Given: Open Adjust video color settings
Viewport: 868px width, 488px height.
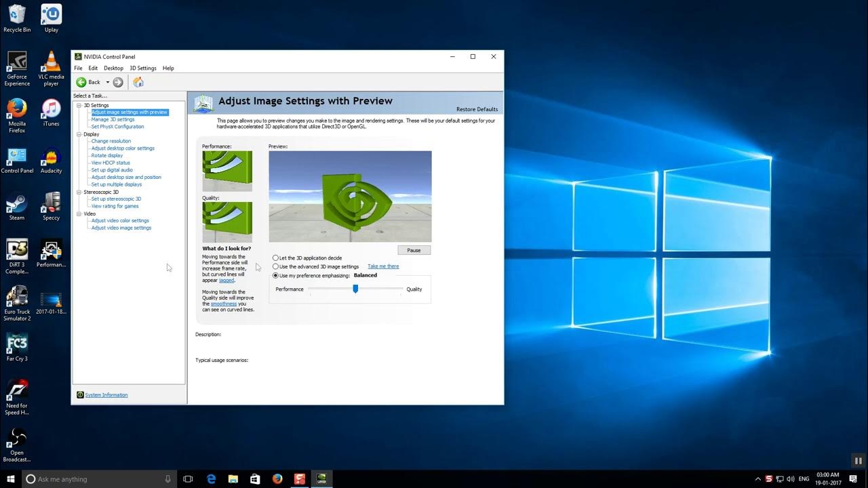Looking at the screenshot, I should point(120,221).
